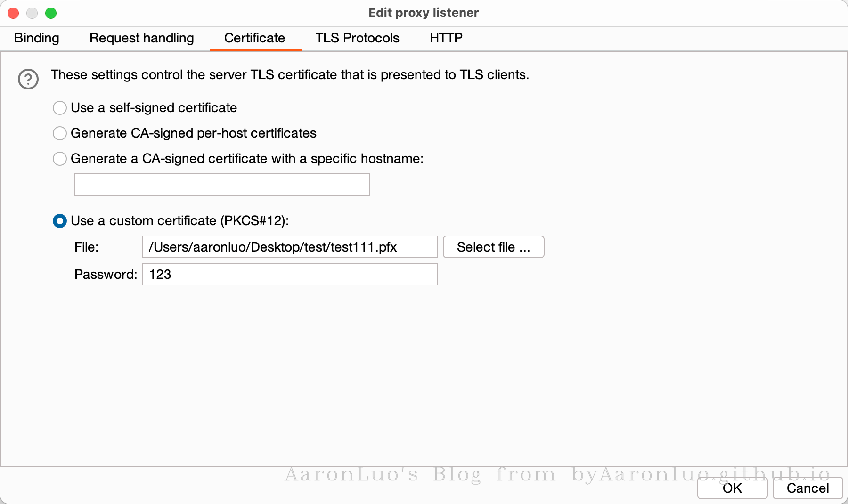
Task: Click the 'Edit proxy listener' title bar
Action: [x=423, y=13]
